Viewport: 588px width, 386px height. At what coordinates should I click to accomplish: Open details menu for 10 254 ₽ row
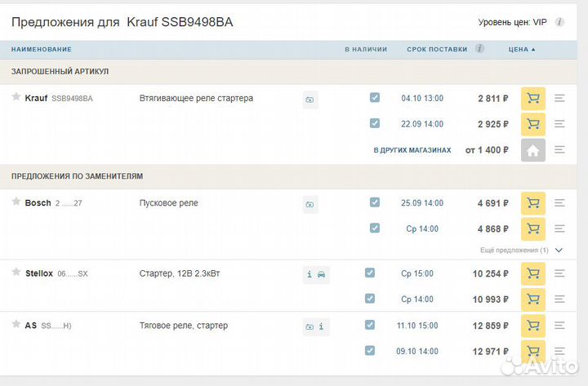click(x=559, y=273)
